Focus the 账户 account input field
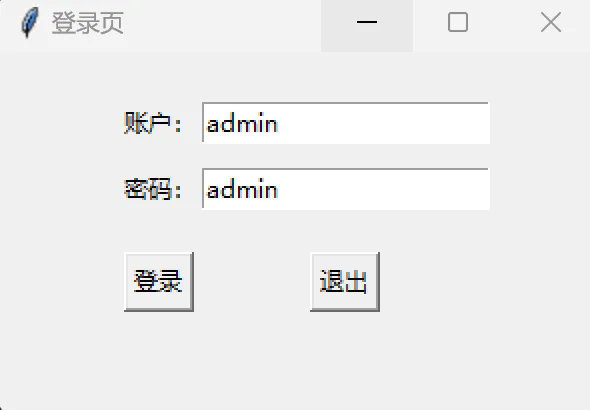 click(346, 123)
